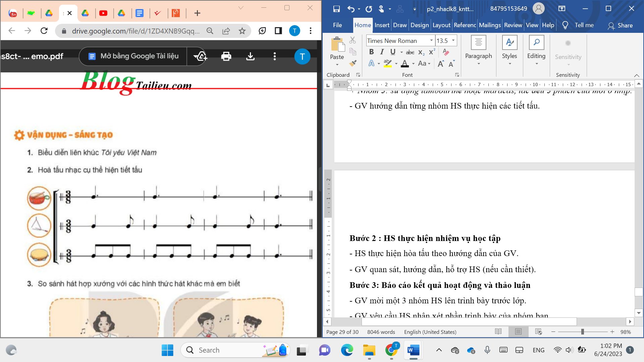Open Drive viewer more actions menu
The width and height of the screenshot is (644, 362).
(275, 56)
